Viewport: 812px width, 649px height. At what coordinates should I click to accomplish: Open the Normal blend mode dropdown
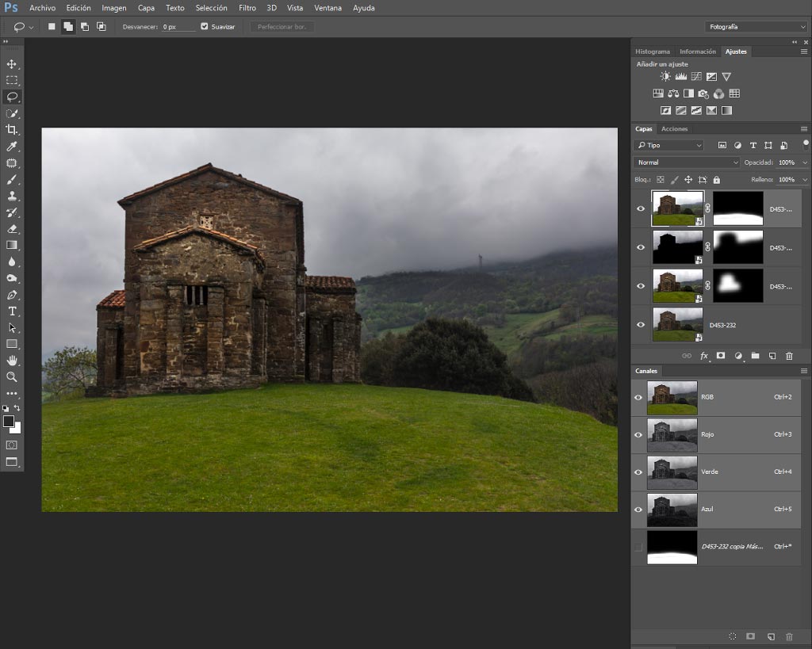(x=687, y=162)
